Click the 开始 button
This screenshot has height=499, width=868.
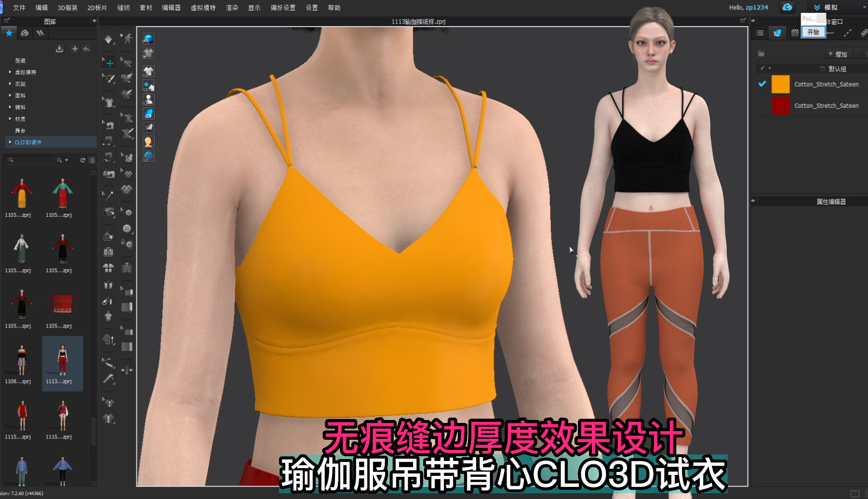click(x=814, y=32)
